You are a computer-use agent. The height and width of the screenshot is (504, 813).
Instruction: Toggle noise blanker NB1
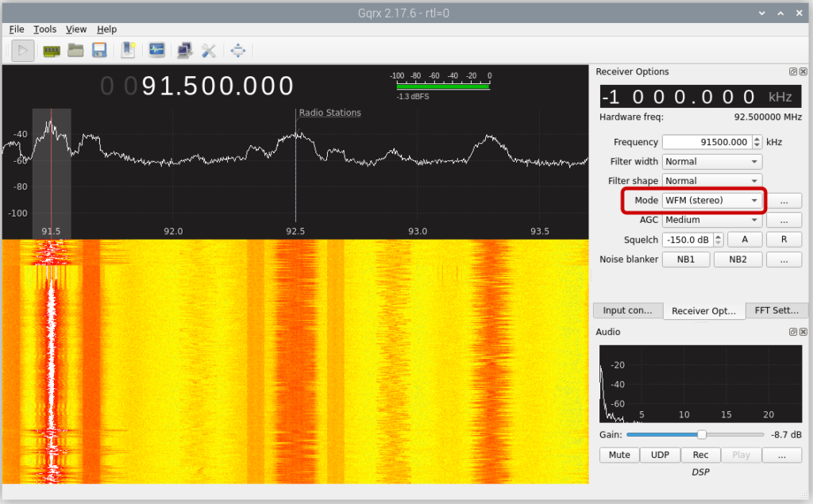pyautogui.click(x=686, y=260)
